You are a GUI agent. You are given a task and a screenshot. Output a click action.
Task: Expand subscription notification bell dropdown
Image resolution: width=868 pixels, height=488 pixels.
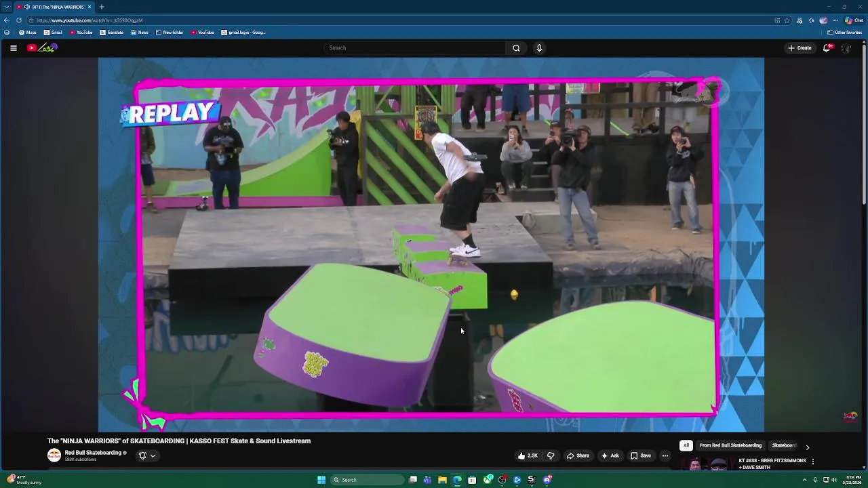[x=147, y=455]
